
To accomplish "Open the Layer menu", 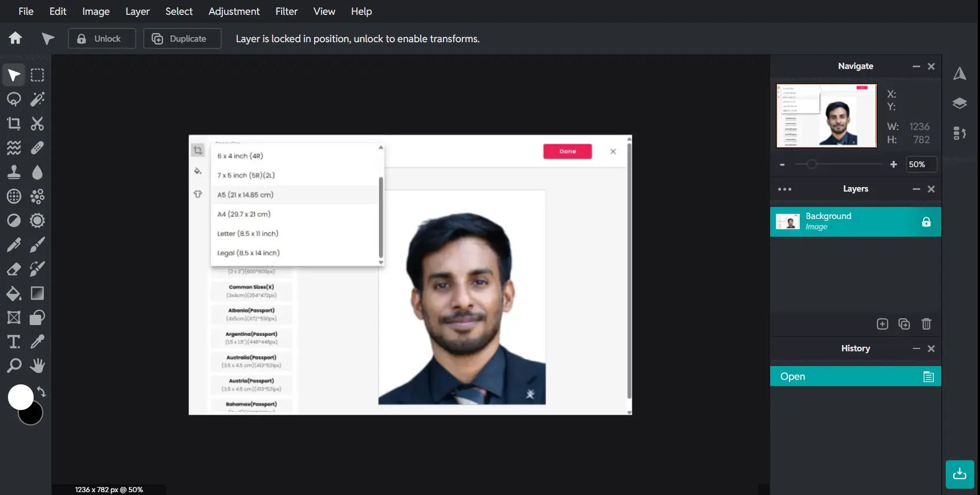I will 137,11.
